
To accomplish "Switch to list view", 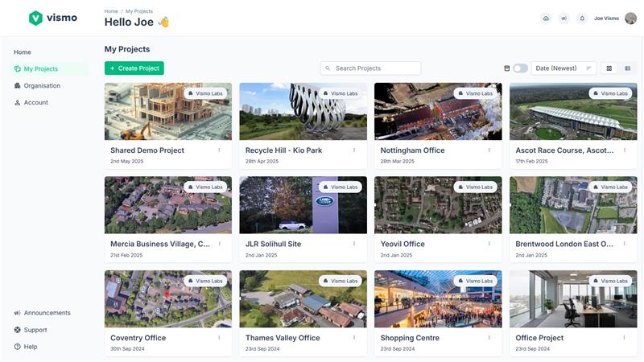I will point(628,68).
